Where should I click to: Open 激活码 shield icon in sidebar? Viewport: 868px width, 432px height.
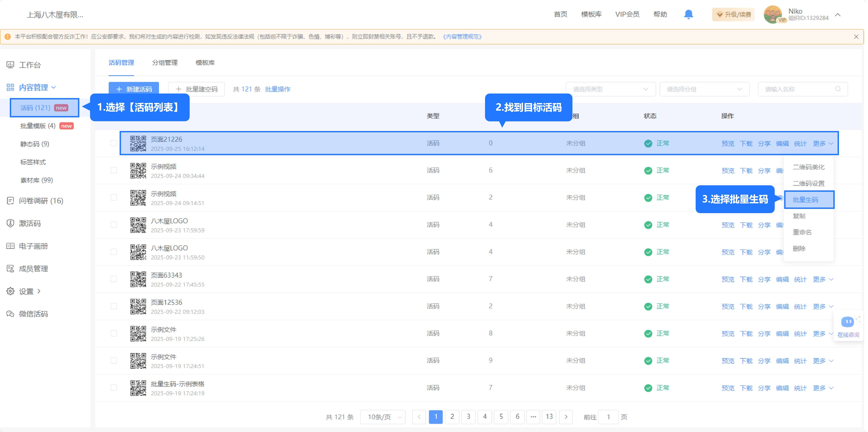tap(10, 223)
